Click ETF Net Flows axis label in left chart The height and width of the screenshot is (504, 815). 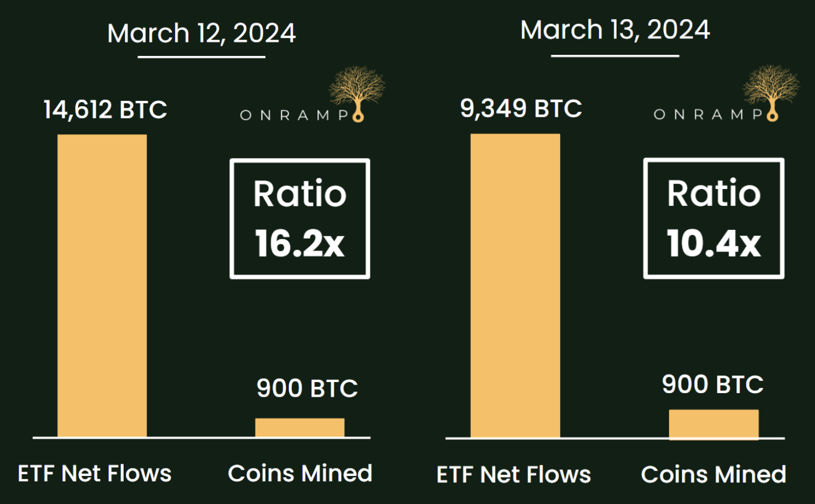click(x=95, y=473)
